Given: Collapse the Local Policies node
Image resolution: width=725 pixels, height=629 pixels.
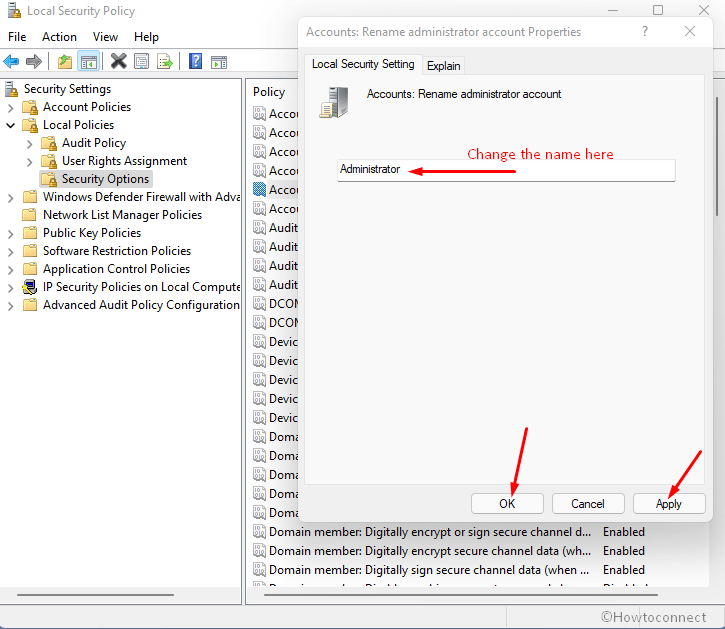Looking at the screenshot, I should [x=11, y=125].
